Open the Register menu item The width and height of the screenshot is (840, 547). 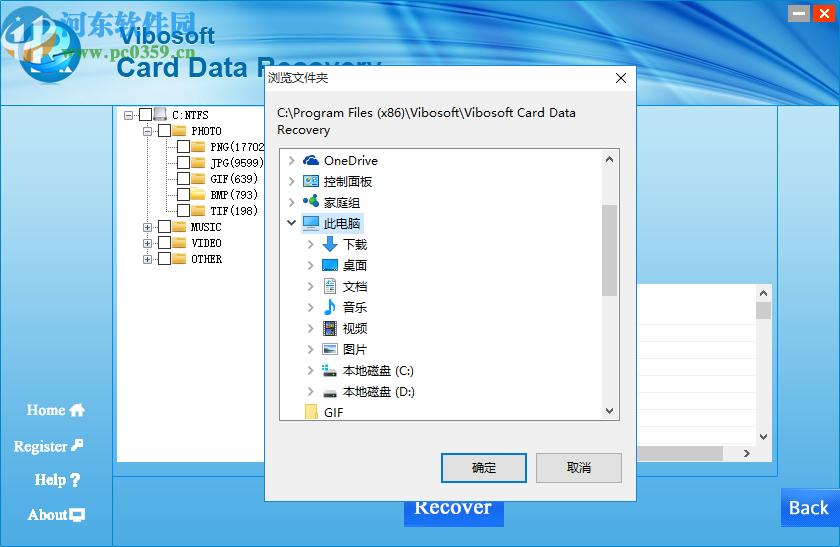(48, 445)
